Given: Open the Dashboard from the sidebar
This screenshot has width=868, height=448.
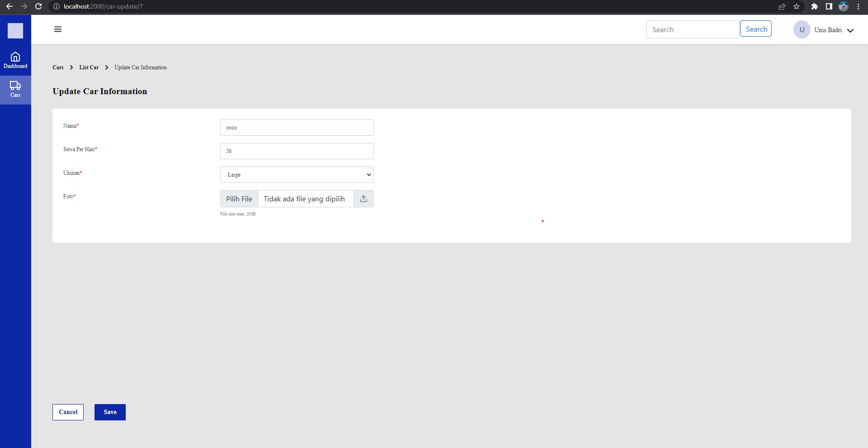Looking at the screenshot, I should coord(15,60).
